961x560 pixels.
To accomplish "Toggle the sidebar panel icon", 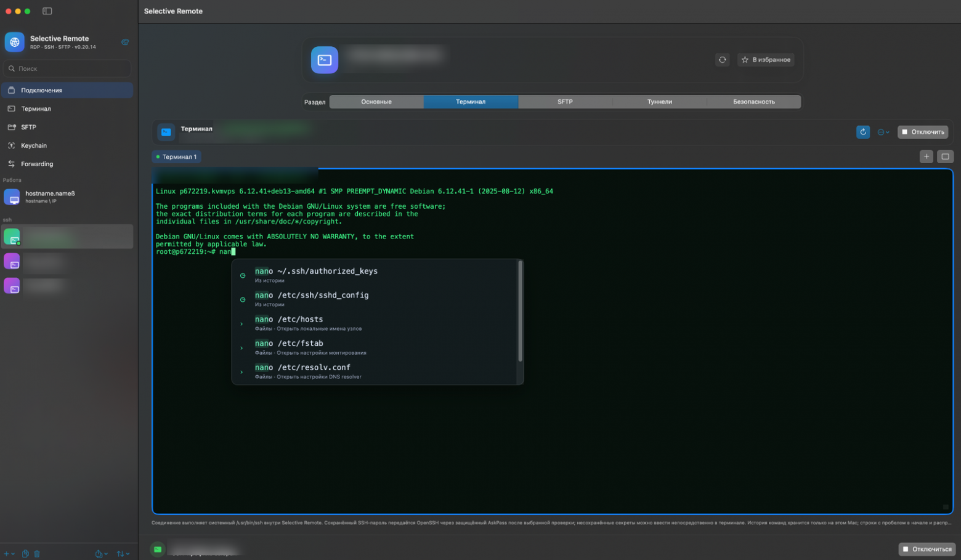I will (x=47, y=11).
